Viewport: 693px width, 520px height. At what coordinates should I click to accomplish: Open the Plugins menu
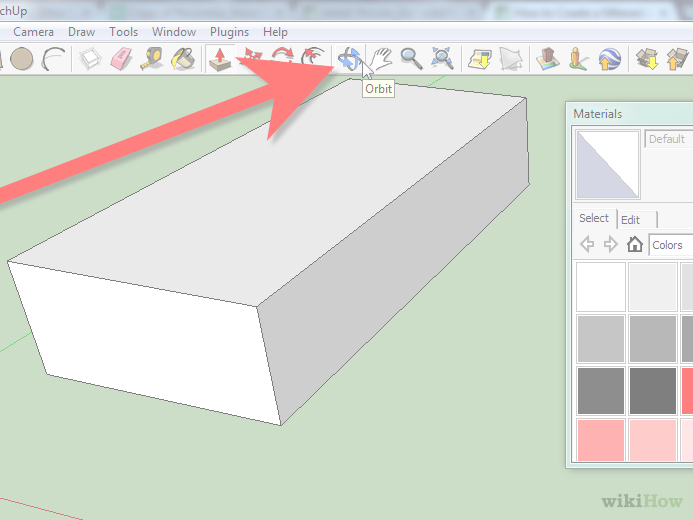[x=229, y=32]
